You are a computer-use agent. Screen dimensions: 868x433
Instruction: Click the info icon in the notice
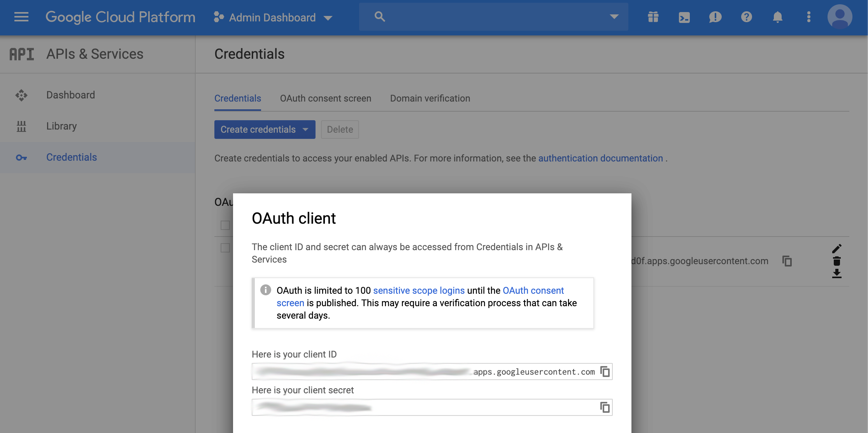point(265,290)
